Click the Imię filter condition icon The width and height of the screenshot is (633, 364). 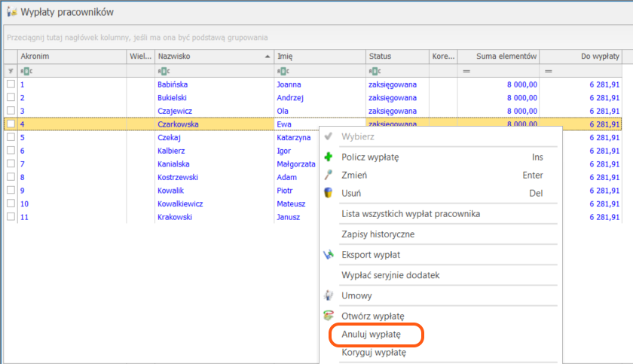pos(283,71)
